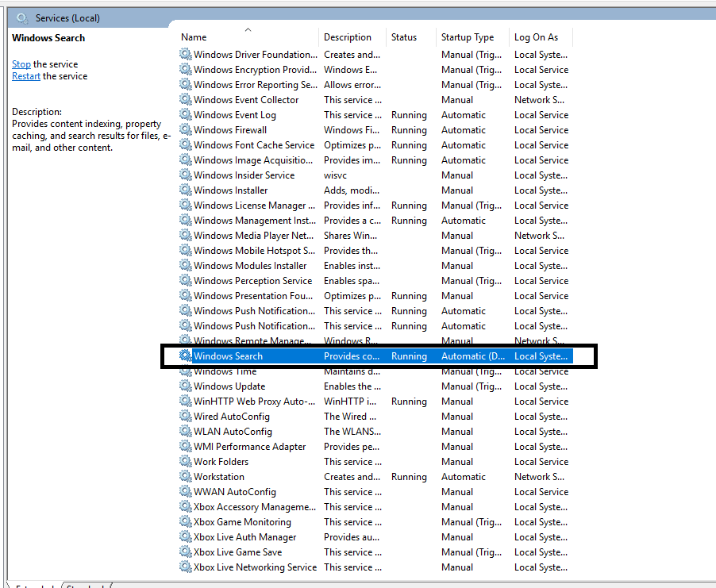Select the Xbox Live Game Save service name

click(237, 552)
